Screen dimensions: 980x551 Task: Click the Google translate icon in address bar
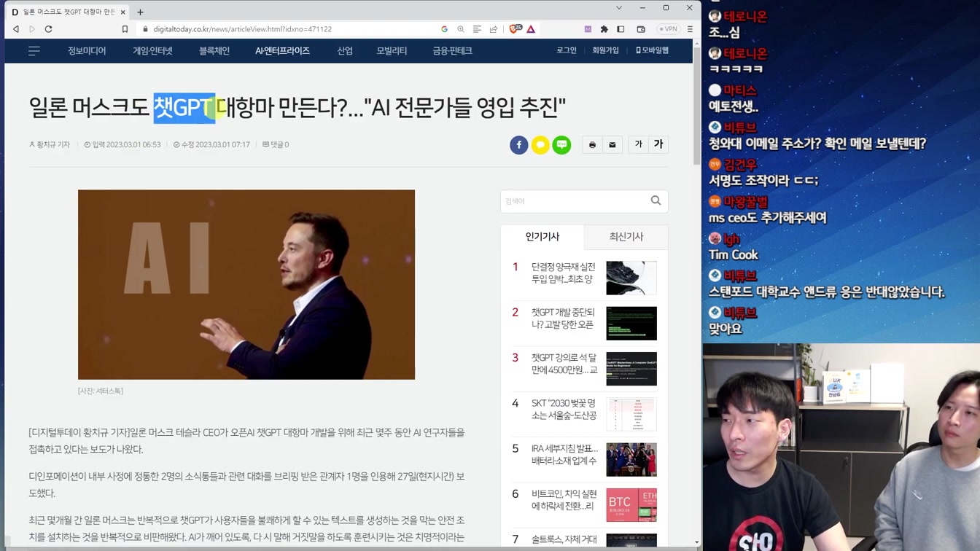(445, 29)
